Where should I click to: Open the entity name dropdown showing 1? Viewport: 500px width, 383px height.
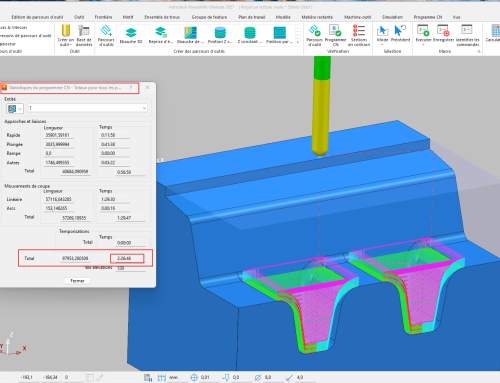[88, 108]
